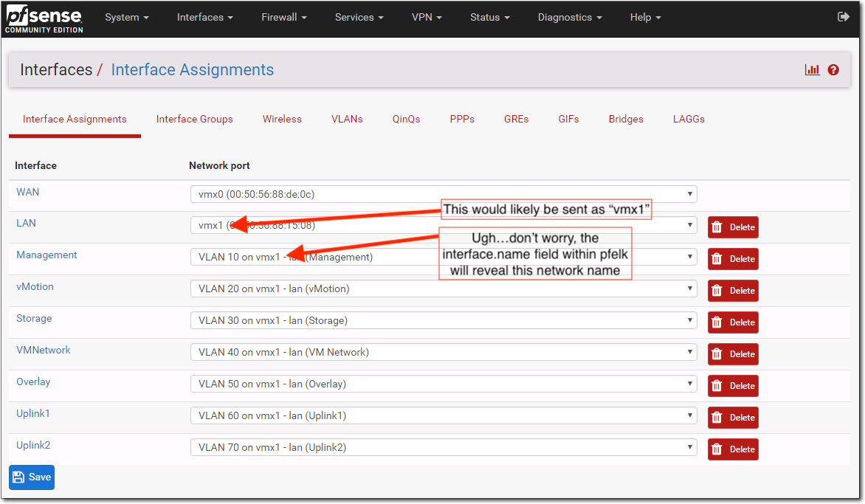865x504 pixels.
Task: Switch to the Bridges tab
Action: [625, 119]
